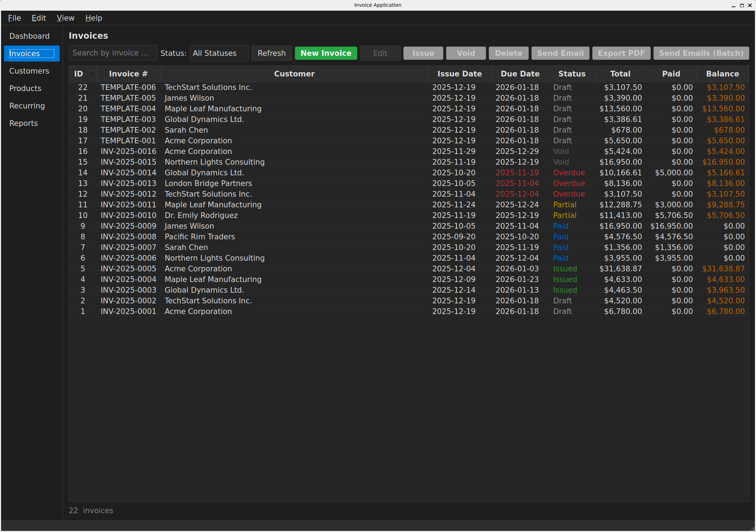Open the Customers section
Viewport: 756px width, 532px height.
29,71
